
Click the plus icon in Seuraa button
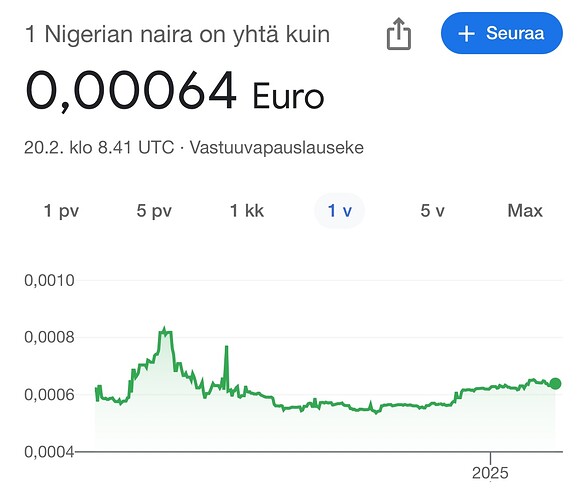pos(466,34)
